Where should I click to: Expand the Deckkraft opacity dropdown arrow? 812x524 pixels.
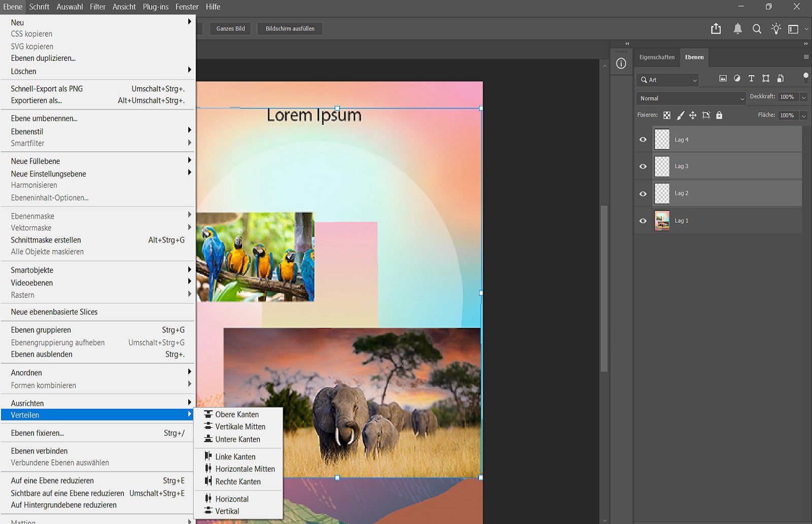click(803, 97)
